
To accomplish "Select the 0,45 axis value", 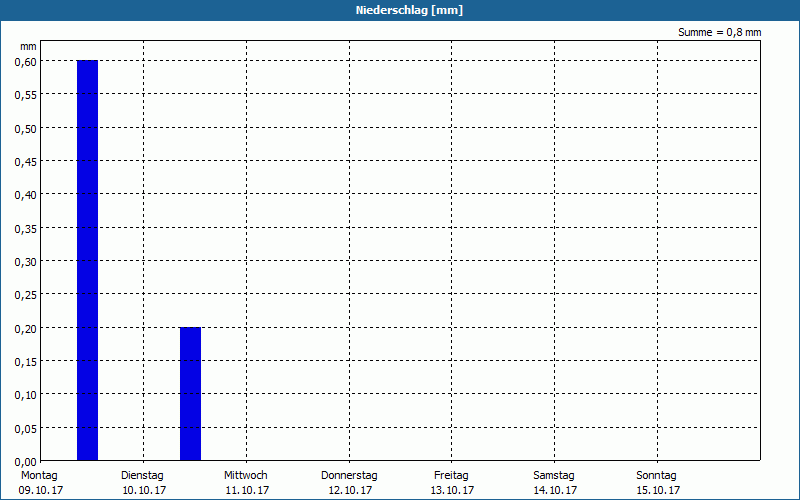I will point(26,162).
